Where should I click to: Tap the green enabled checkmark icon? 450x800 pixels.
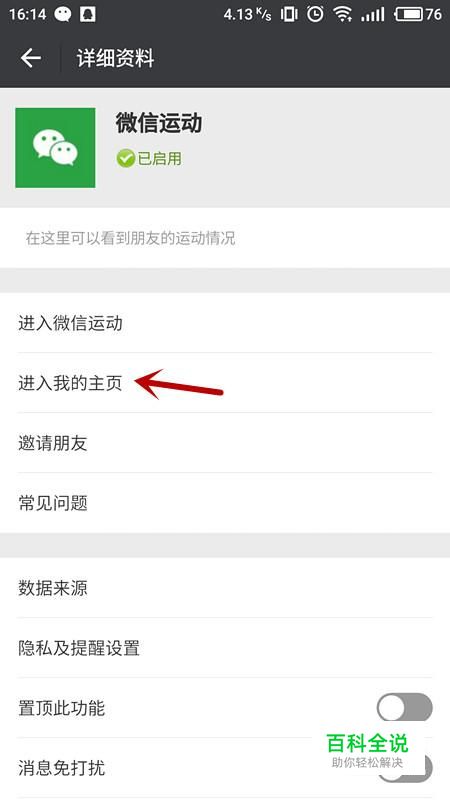pos(125,159)
